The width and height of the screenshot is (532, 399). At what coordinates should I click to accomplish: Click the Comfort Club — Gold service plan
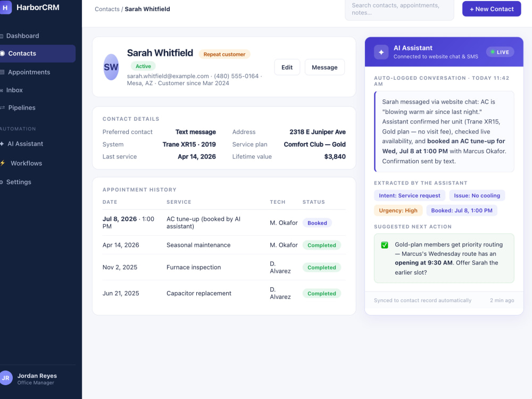(315, 145)
